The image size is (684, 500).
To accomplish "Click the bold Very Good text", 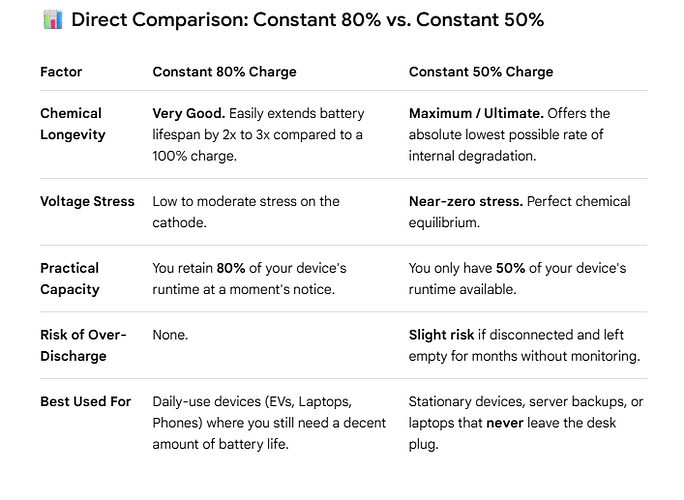I will (x=188, y=113).
